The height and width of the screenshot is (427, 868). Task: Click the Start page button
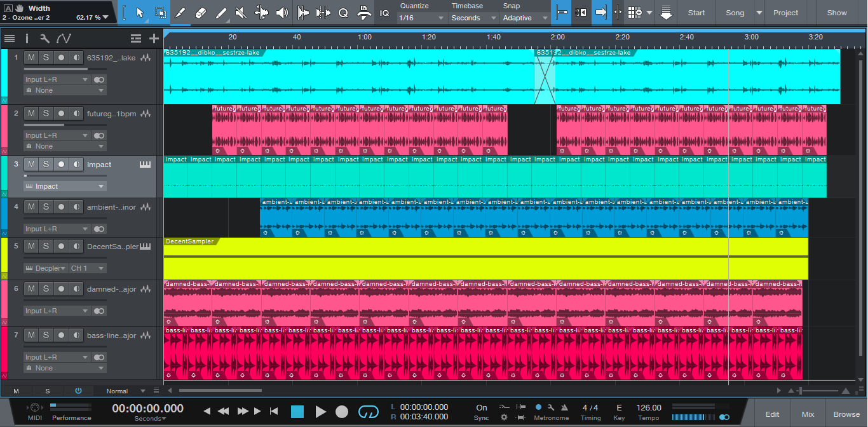(696, 13)
